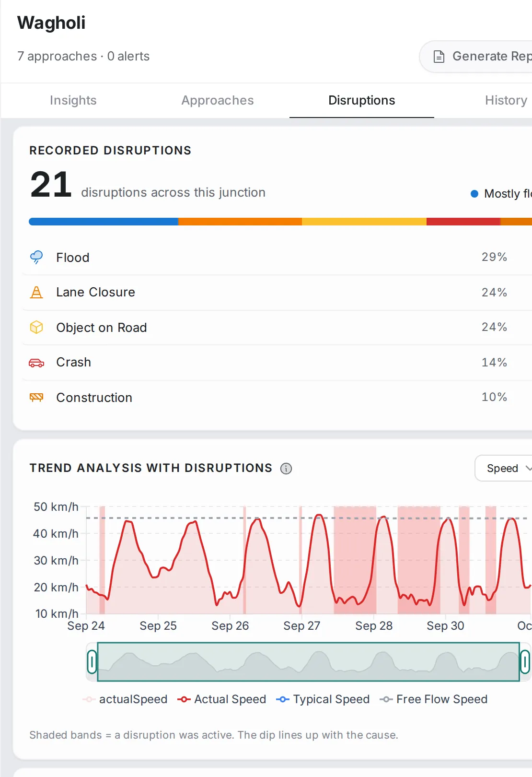
Task: Click the blue Flood segment of disruption bar
Action: click(x=104, y=222)
